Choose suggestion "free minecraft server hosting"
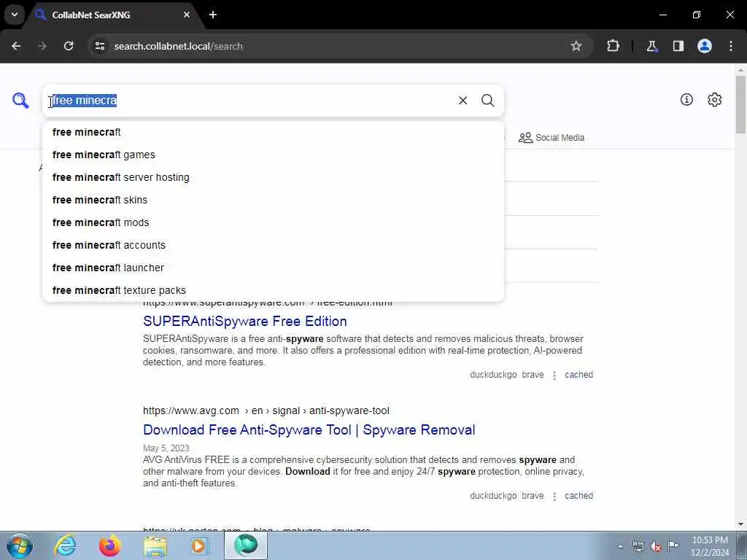Screen dimensions: 747x560 tap(273, 178)
